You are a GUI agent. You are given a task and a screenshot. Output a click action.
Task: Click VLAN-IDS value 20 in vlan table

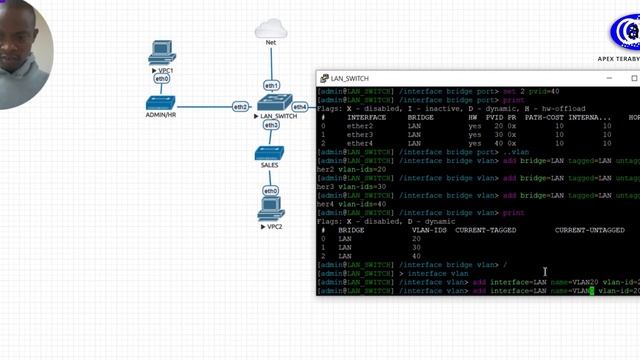(416, 239)
